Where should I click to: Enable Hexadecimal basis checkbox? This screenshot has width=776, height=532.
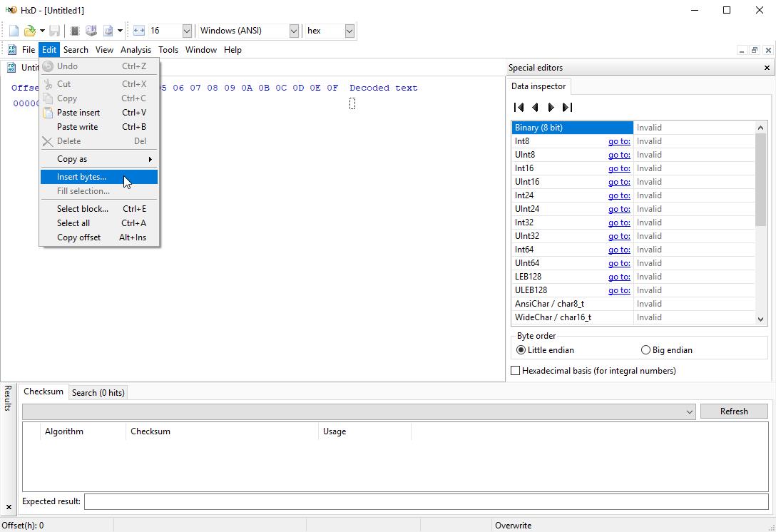click(x=516, y=371)
